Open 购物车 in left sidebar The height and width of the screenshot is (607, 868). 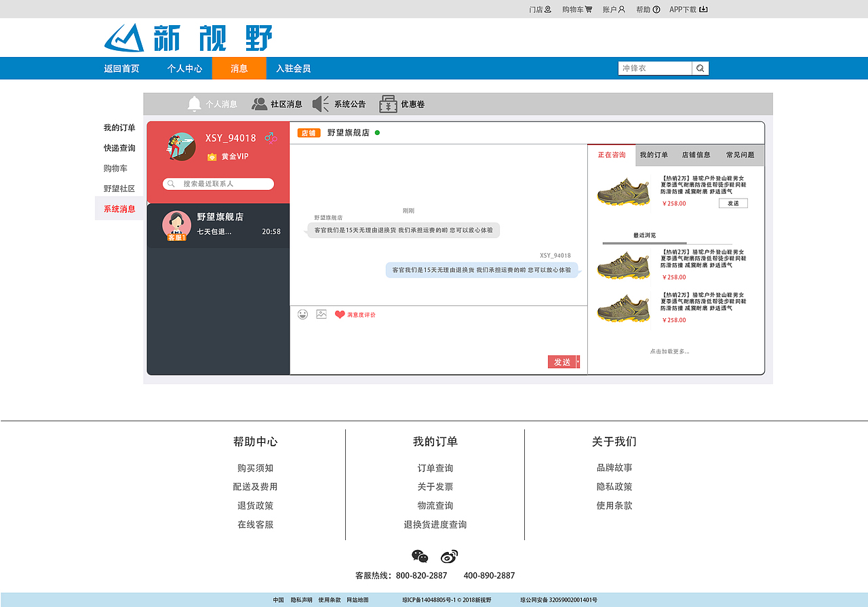115,168
